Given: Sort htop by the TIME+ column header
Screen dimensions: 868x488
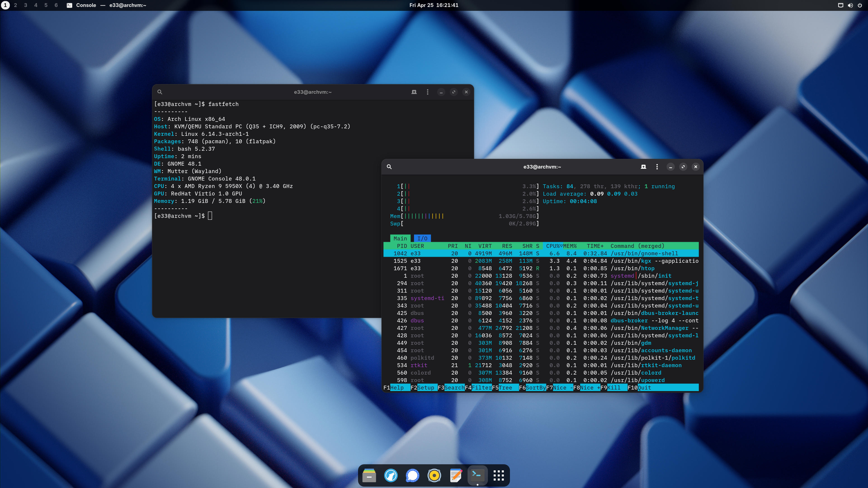Looking at the screenshot, I should pyautogui.click(x=595, y=246).
